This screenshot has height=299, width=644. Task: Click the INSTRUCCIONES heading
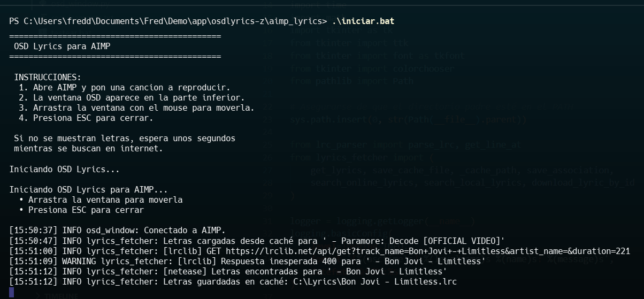click(x=48, y=78)
